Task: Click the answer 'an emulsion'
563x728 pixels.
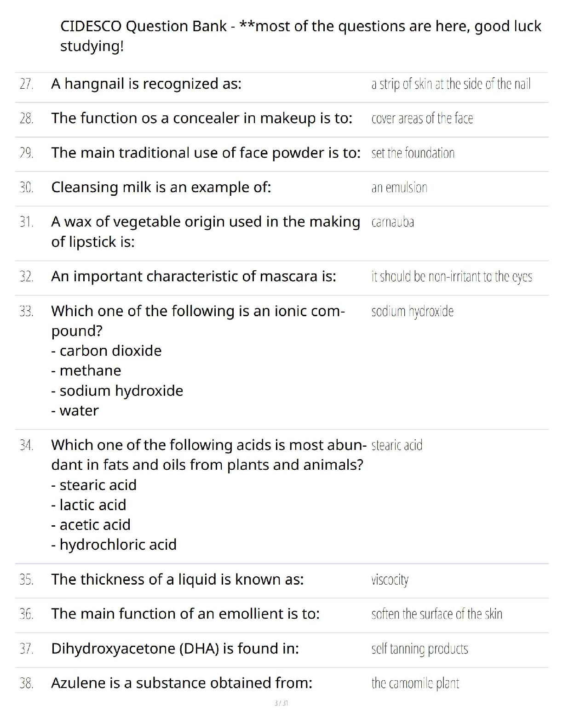Action: coord(399,188)
